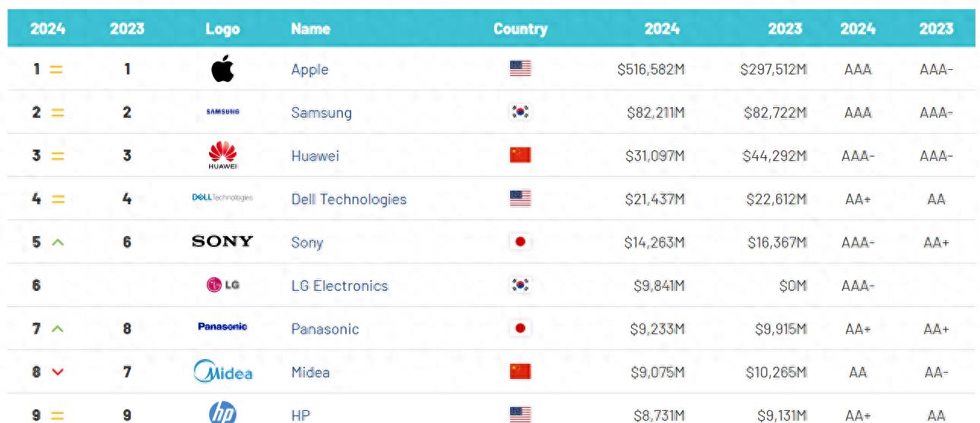The height and width of the screenshot is (423, 980).
Task: Click the Japan flag in Sony row
Action: point(520,242)
